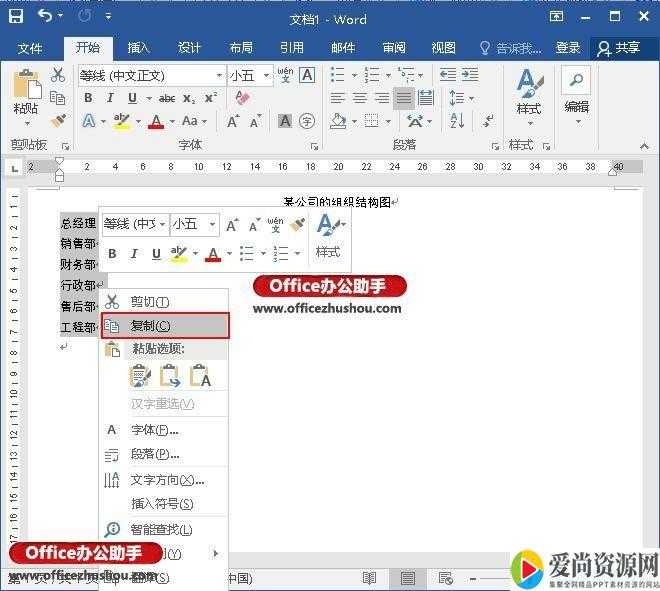The width and height of the screenshot is (660, 591).
Task: Click 告诉我 tell me search box
Action: (511, 48)
